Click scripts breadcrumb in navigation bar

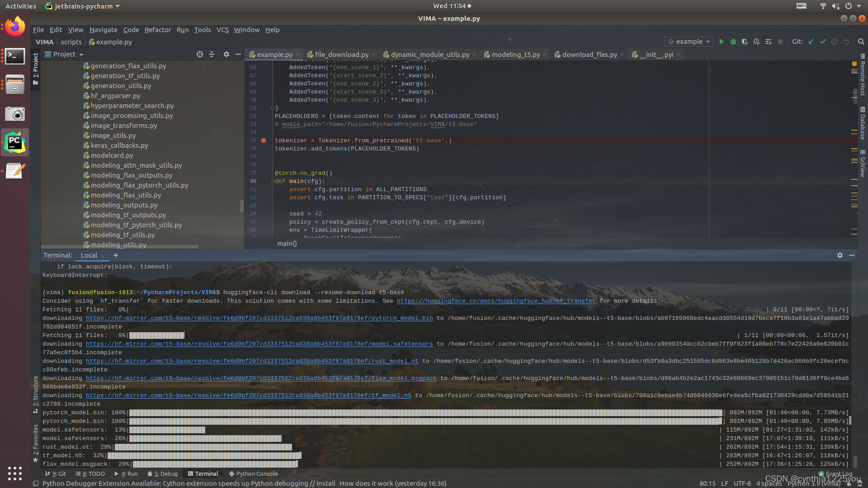coord(71,42)
